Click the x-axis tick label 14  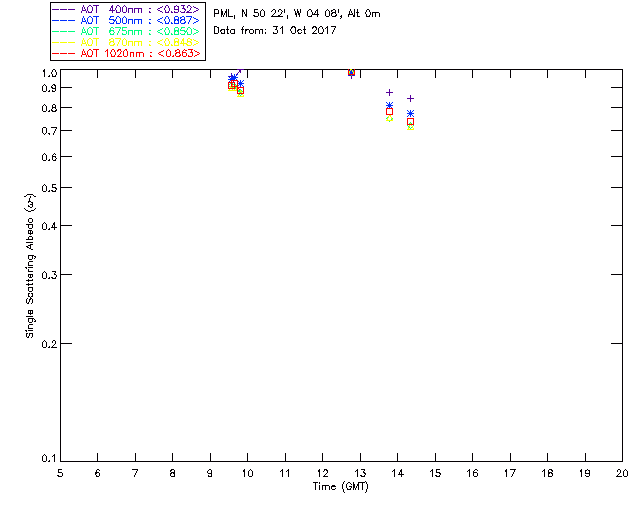pos(398,473)
